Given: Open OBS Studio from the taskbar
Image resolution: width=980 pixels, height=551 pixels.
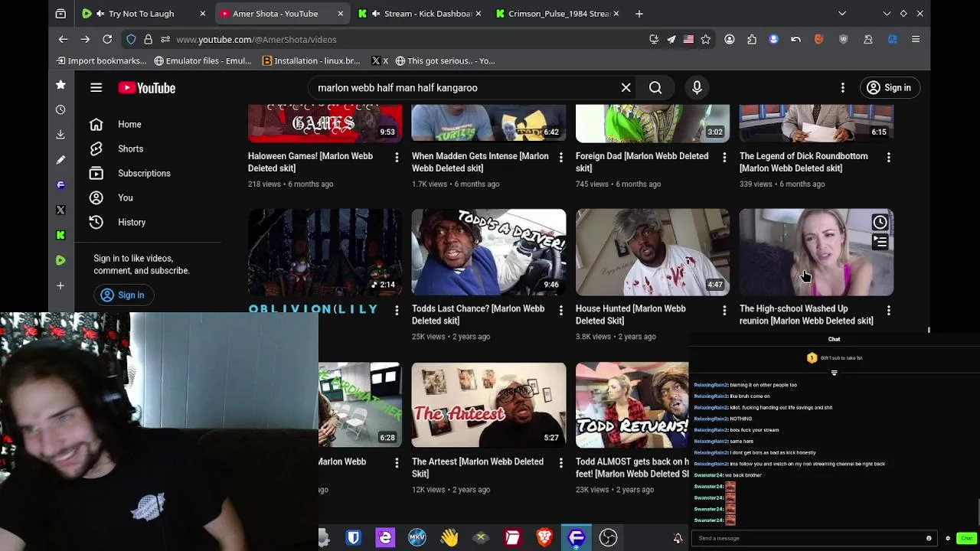Looking at the screenshot, I should tap(608, 538).
